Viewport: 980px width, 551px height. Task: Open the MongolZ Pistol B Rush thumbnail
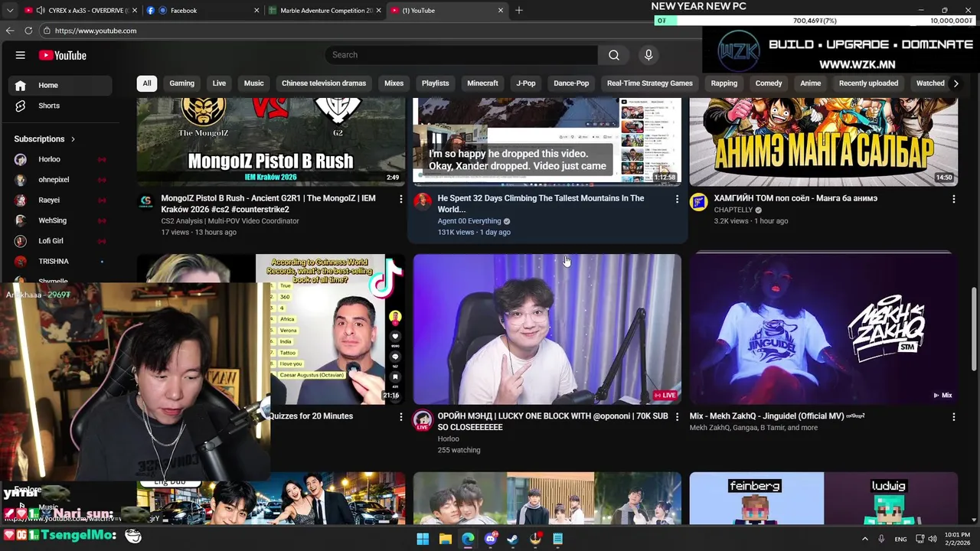(271, 142)
